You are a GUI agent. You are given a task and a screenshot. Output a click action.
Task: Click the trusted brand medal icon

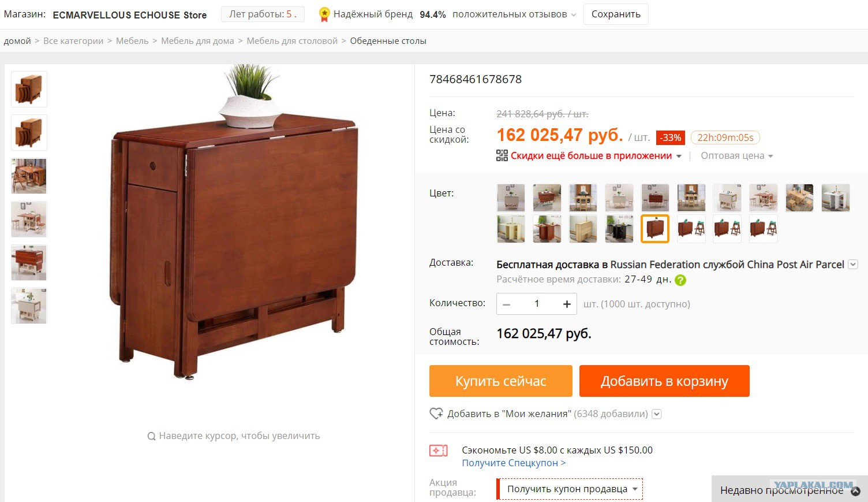[x=324, y=14]
